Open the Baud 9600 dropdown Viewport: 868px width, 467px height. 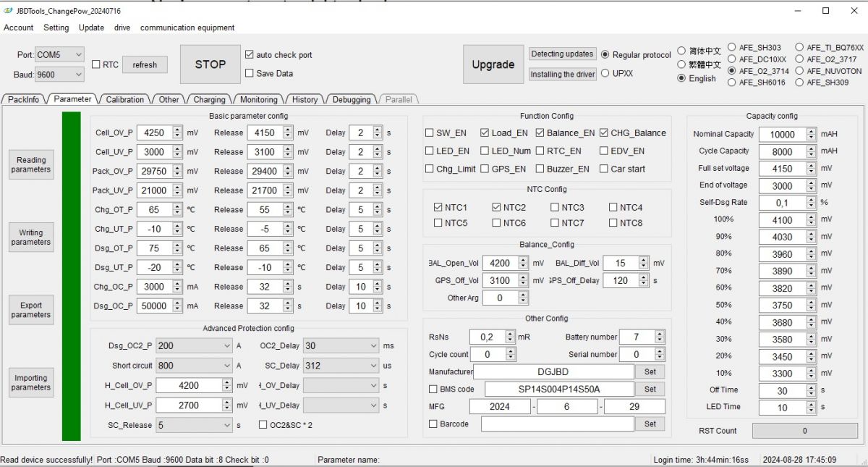point(60,74)
